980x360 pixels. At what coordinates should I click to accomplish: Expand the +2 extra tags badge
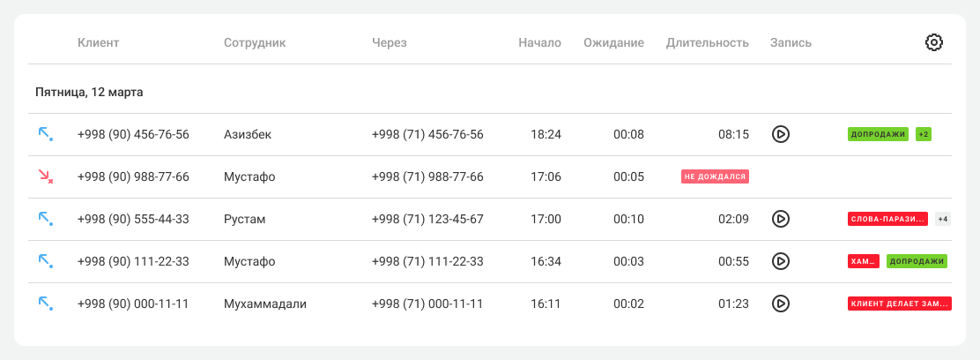coord(924,134)
